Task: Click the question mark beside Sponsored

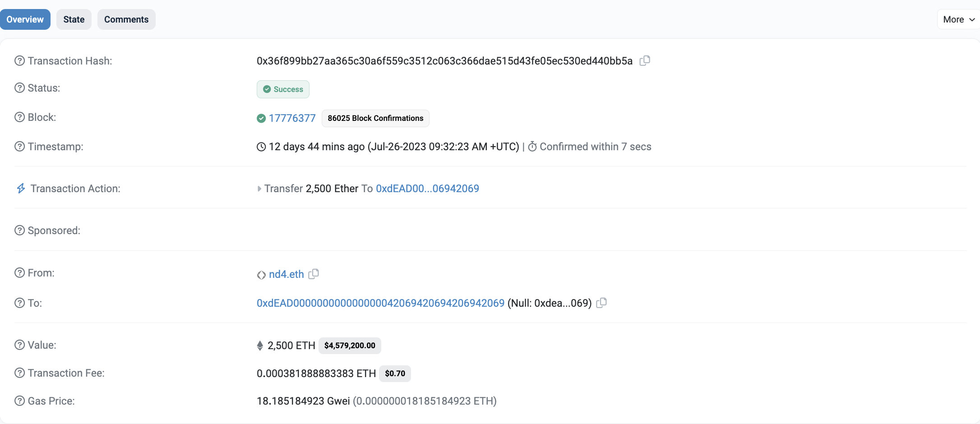Action: pyautogui.click(x=19, y=230)
